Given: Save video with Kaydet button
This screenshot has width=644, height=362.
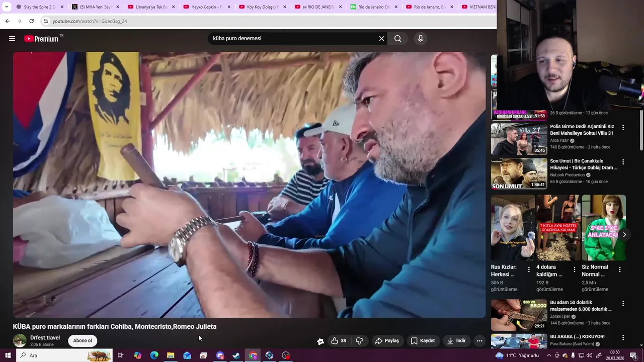Looking at the screenshot, I should (x=423, y=341).
